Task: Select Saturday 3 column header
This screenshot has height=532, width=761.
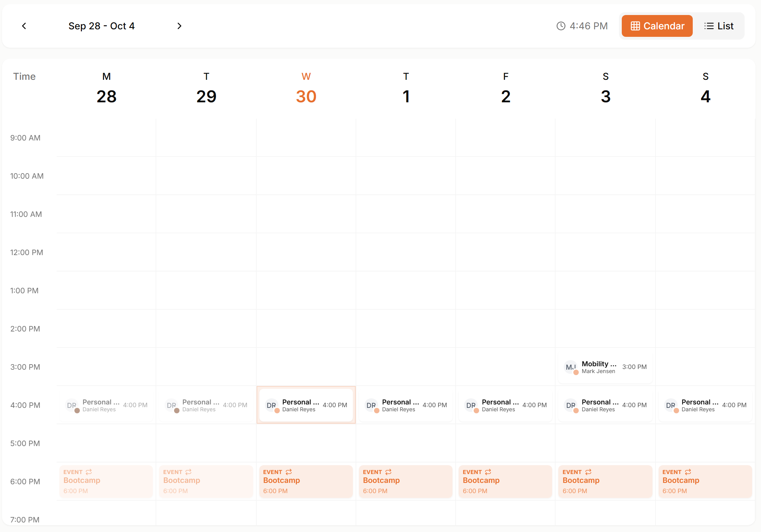Action: [x=606, y=88]
